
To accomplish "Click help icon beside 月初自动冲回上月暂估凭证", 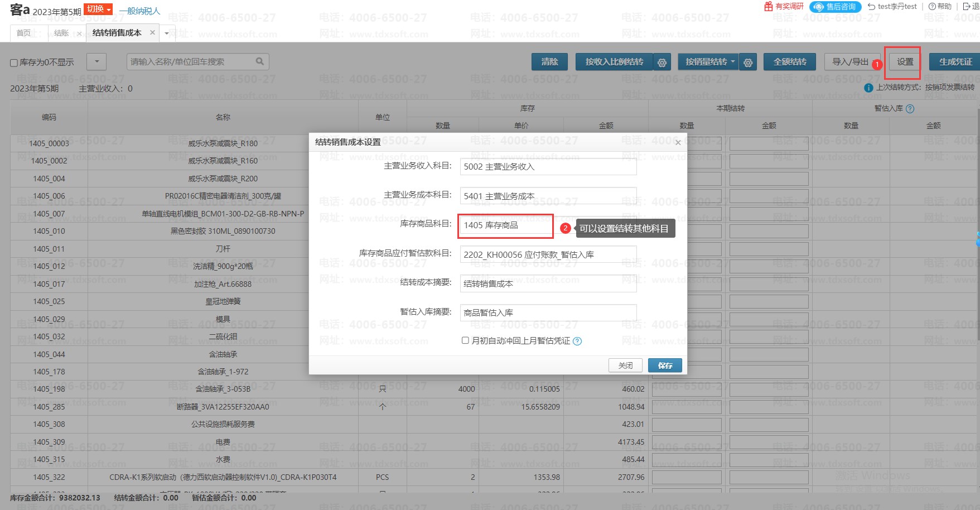I will point(577,341).
